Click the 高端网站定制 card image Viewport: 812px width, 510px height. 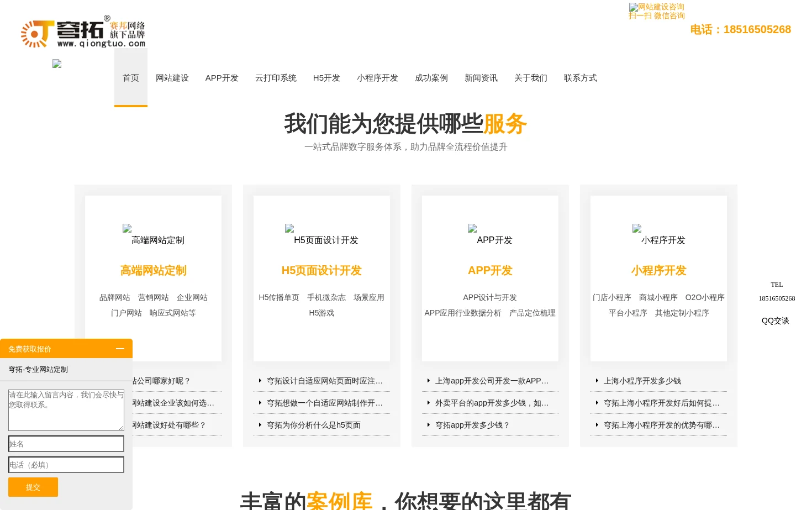pyautogui.click(x=154, y=235)
